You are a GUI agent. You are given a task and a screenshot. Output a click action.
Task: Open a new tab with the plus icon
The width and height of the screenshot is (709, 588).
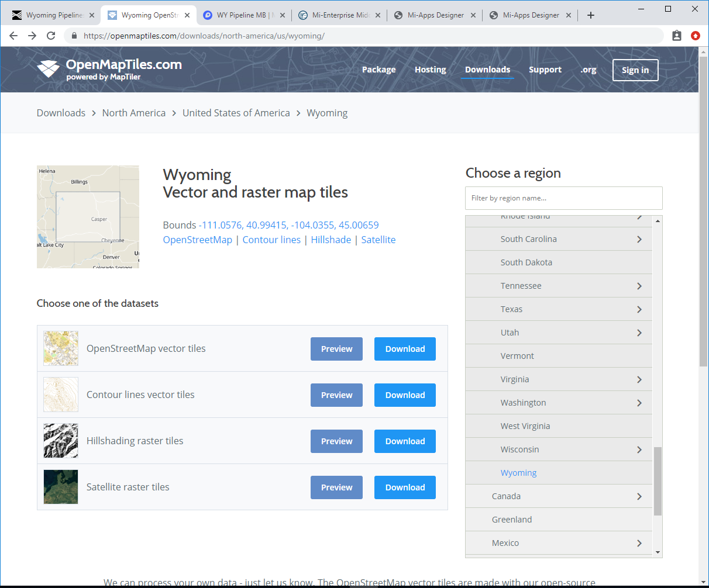(x=591, y=15)
